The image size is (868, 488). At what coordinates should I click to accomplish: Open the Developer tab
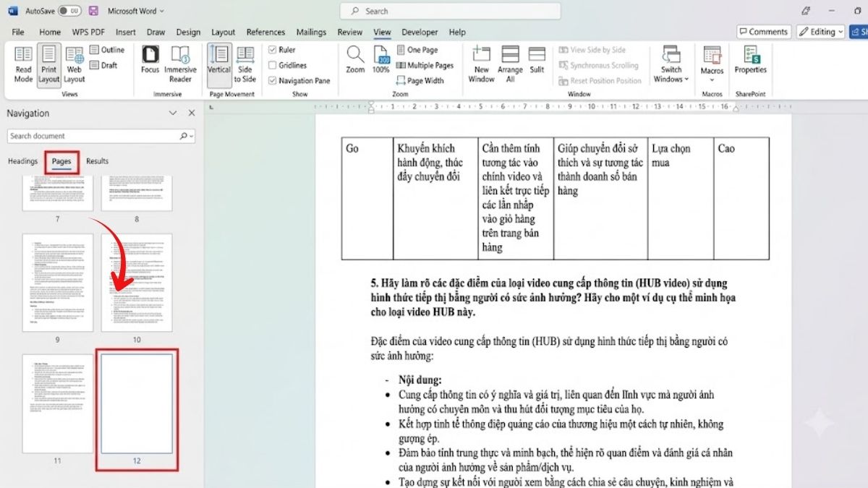click(x=420, y=32)
